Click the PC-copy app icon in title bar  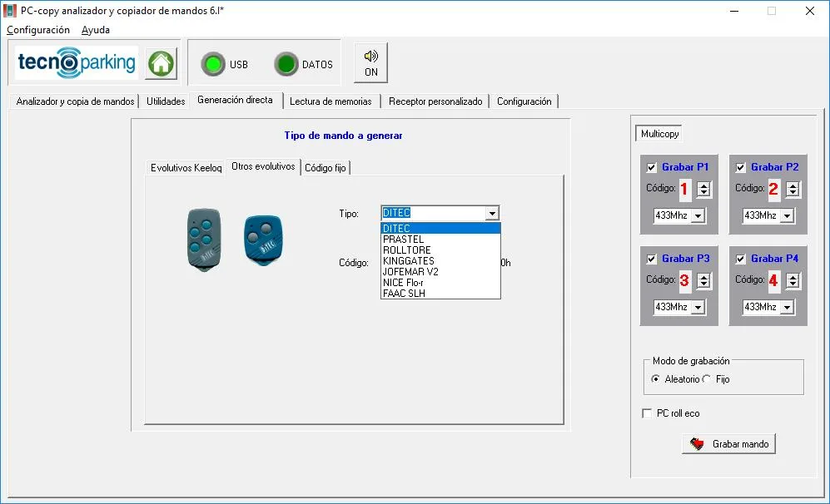(x=9, y=10)
